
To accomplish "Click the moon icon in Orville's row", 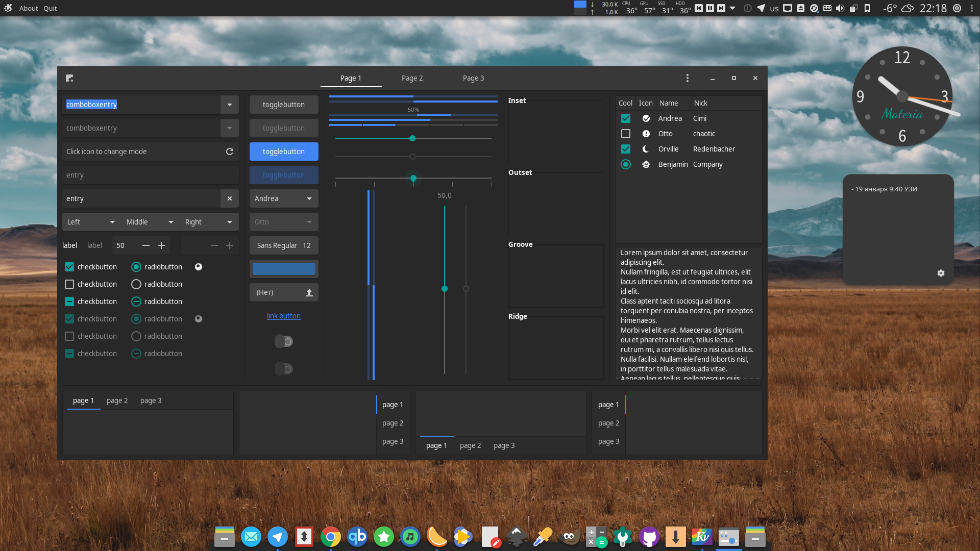I will 646,149.
